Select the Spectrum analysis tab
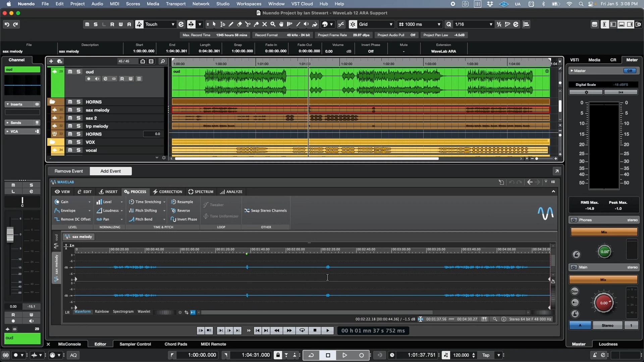This screenshot has width=644, height=362. click(201, 191)
